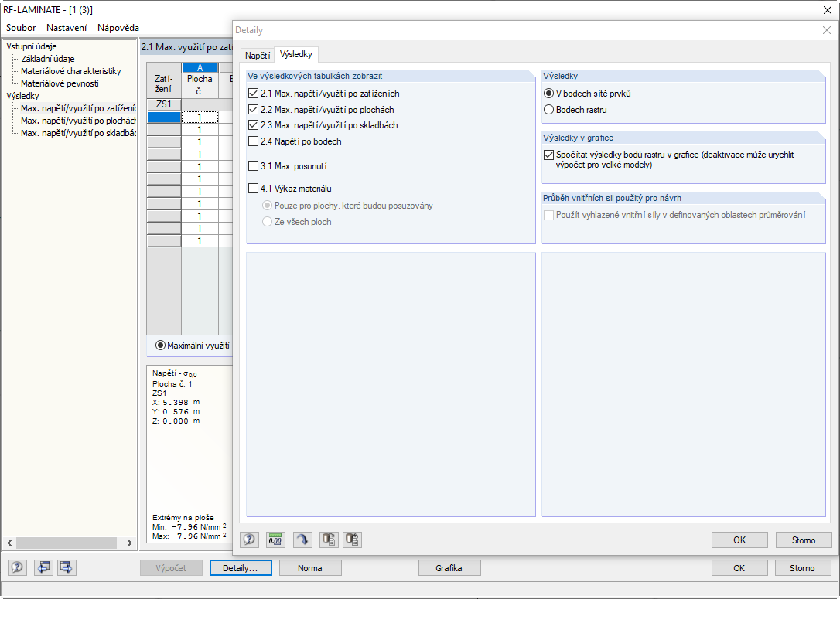
Task: Click first Plocha č. cell with focus border
Action: tap(200, 117)
